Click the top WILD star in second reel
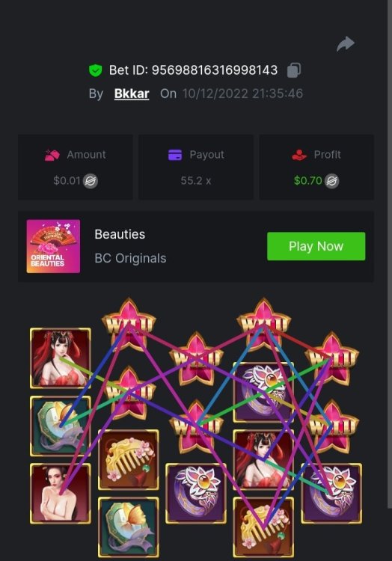This screenshot has height=561, width=392. point(129,324)
